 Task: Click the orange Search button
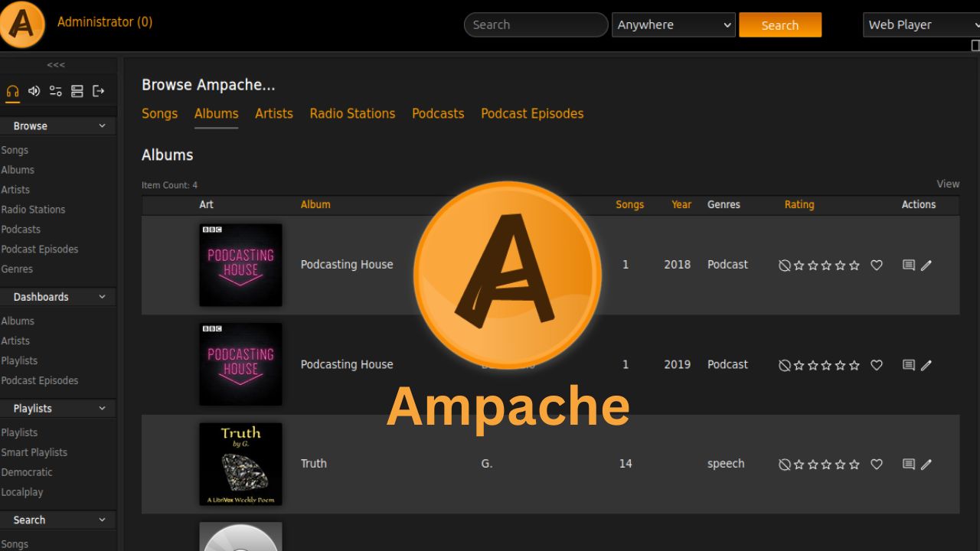click(x=780, y=24)
